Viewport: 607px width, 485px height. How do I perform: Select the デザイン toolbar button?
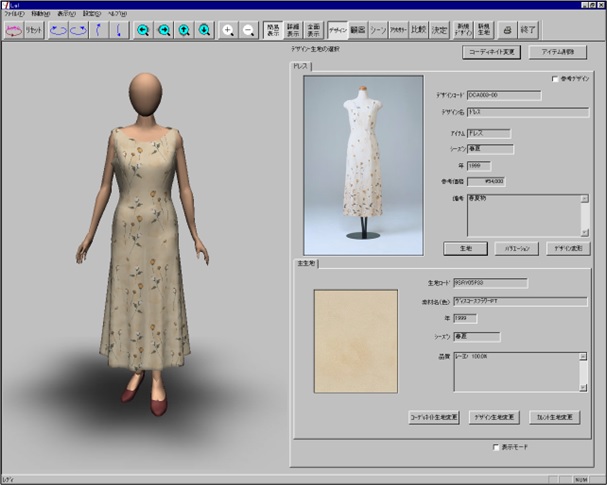(338, 31)
